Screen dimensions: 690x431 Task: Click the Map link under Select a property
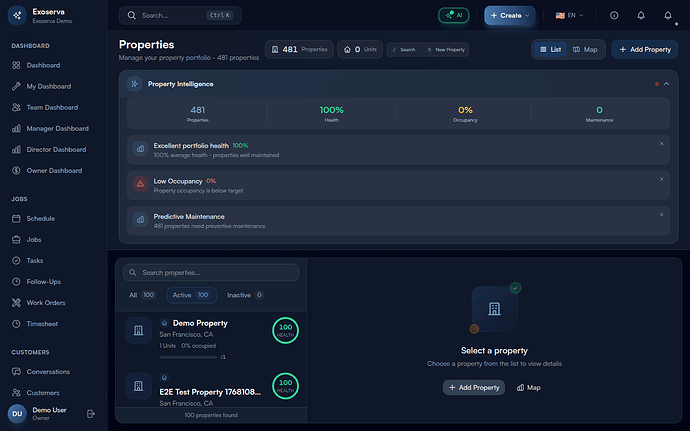(528, 387)
